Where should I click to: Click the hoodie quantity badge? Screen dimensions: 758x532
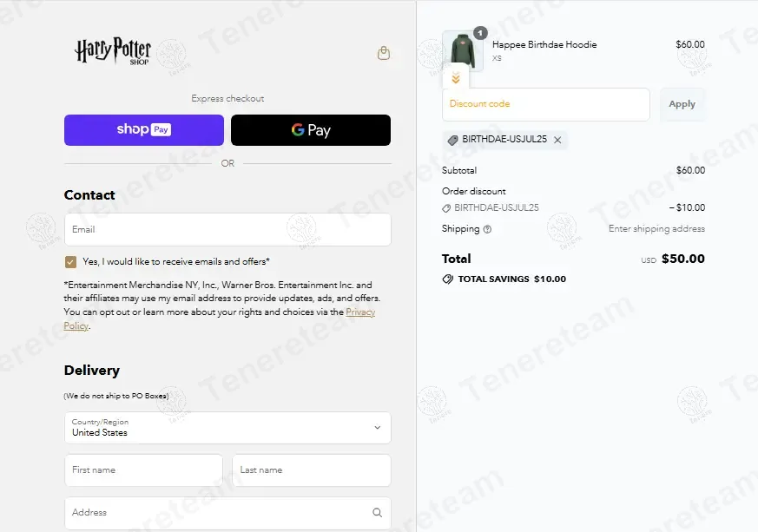(x=480, y=33)
